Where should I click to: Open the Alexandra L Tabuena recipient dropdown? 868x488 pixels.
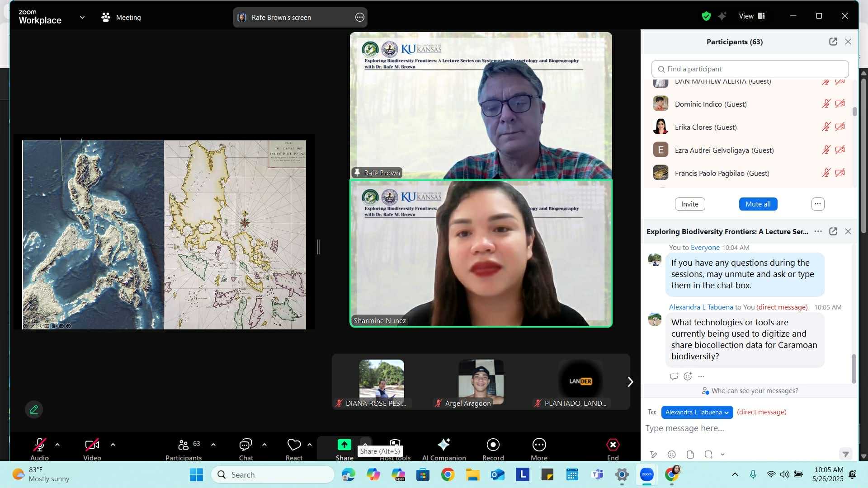(x=697, y=412)
